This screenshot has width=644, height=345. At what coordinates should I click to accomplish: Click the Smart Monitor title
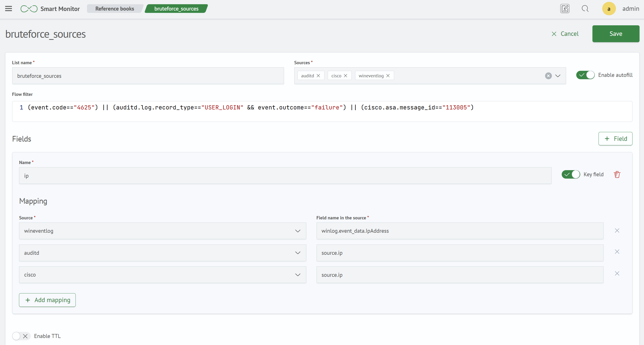(x=60, y=9)
